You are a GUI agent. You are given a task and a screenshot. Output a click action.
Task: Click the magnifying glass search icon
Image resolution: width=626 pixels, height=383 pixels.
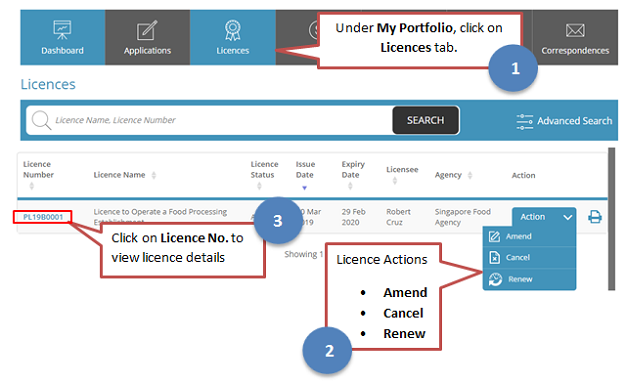(42, 120)
